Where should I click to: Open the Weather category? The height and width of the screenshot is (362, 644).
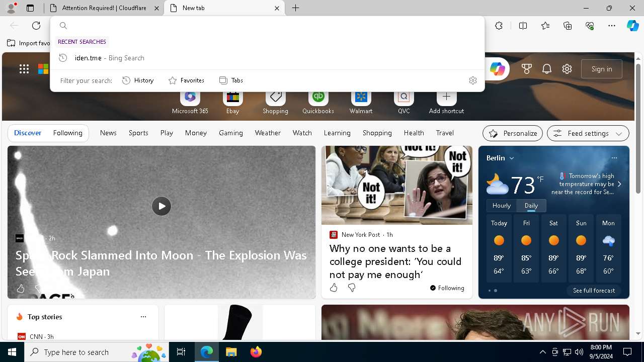tap(268, 133)
